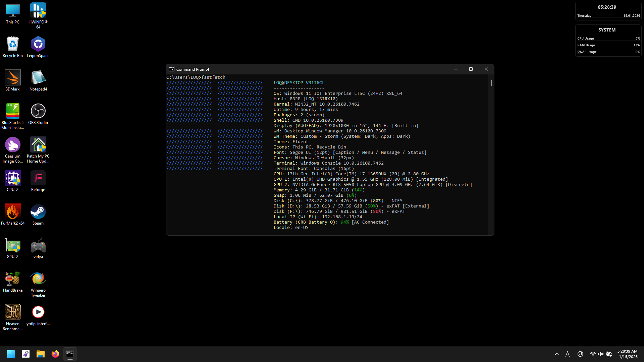Click the FurMark2 x64 desktop icon
The height and width of the screenshot is (362, 644).
click(12, 212)
